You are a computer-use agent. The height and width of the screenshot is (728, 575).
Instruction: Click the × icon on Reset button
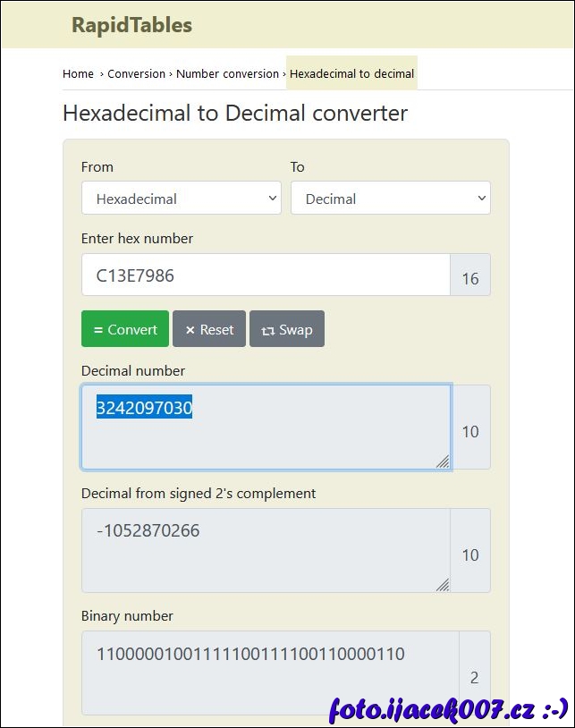point(190,330)
